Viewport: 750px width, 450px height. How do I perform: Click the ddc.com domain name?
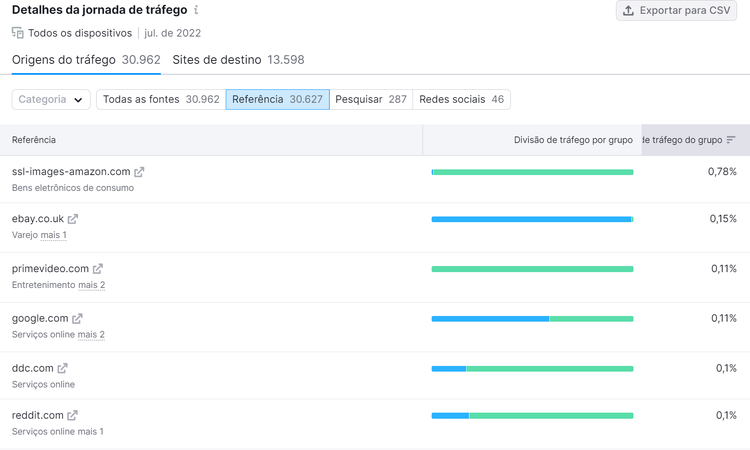pos(33,368)
